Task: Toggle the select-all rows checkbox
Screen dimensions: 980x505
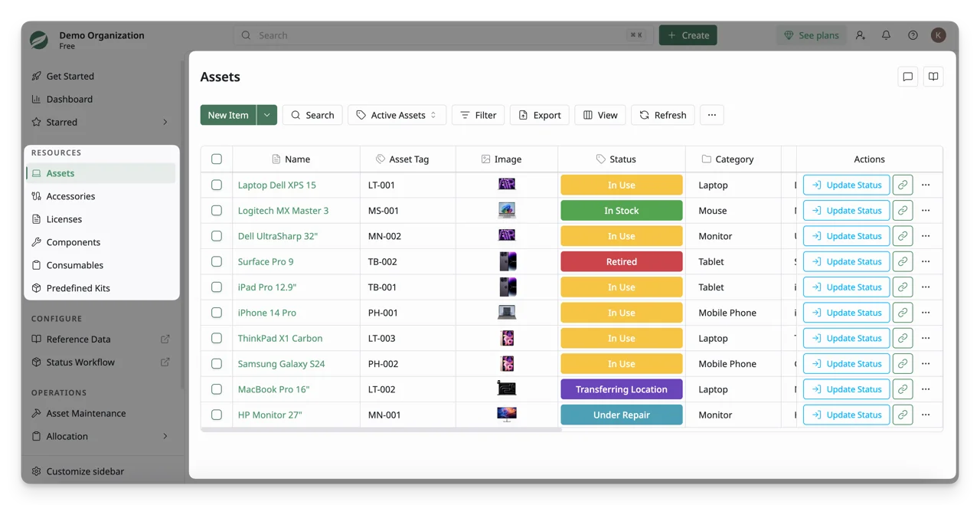Action: tap(217, 159)
